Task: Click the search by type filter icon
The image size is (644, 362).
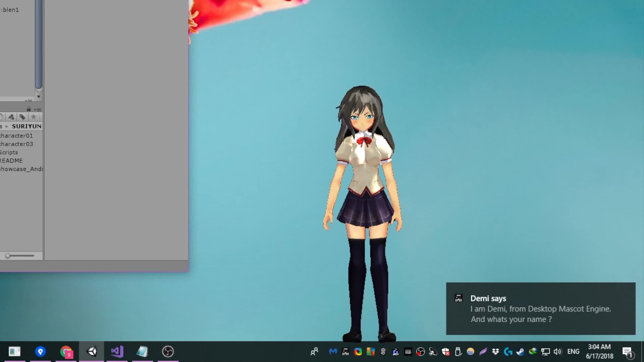Action: [11, 117]
